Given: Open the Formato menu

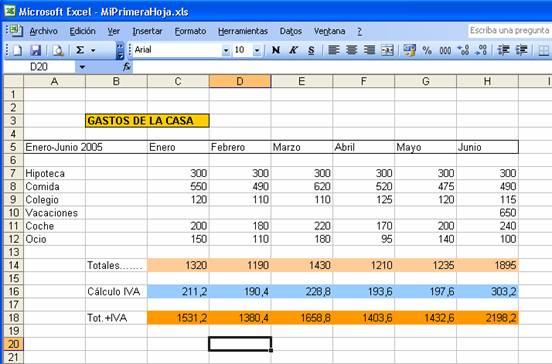Looking at the screenshot, I should [190, 31].
